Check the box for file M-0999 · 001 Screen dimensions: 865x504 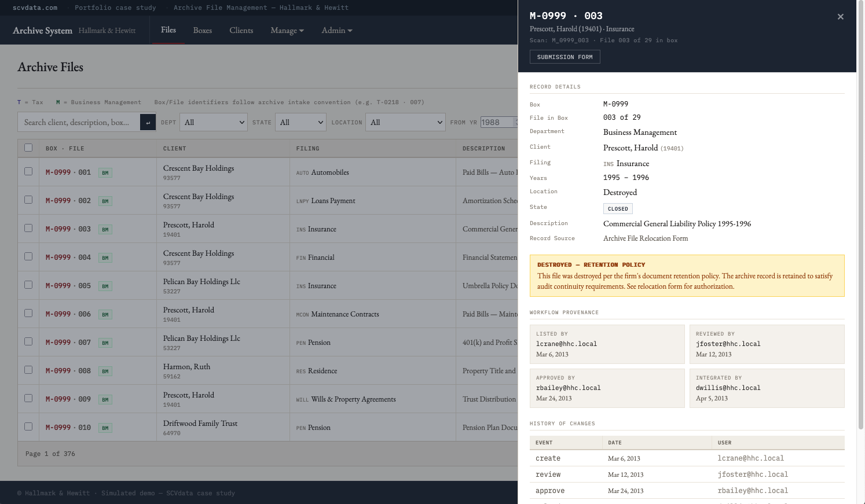click(x=28, y=171)
